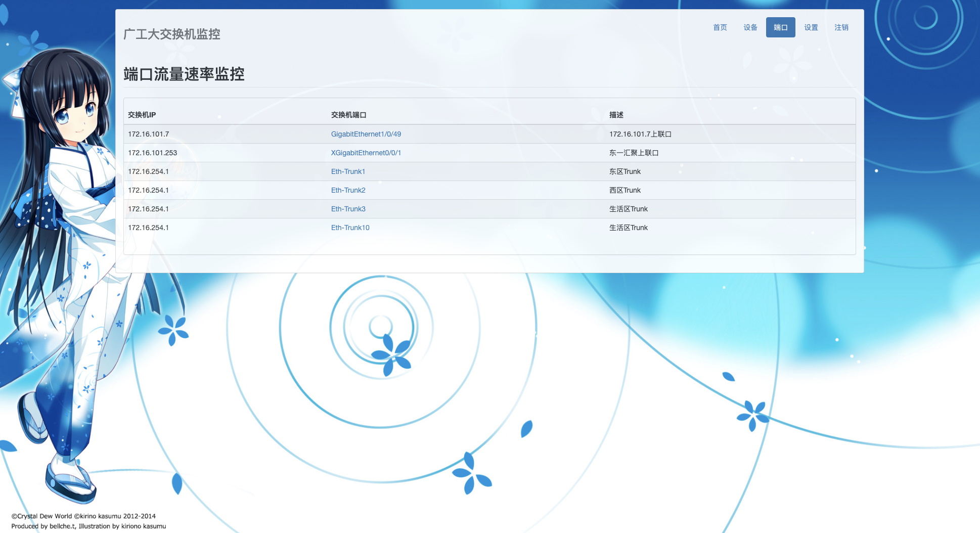Go to the 首页 navigation tab
This screenshot has height=533, width=980.
[x=720, y=27]
